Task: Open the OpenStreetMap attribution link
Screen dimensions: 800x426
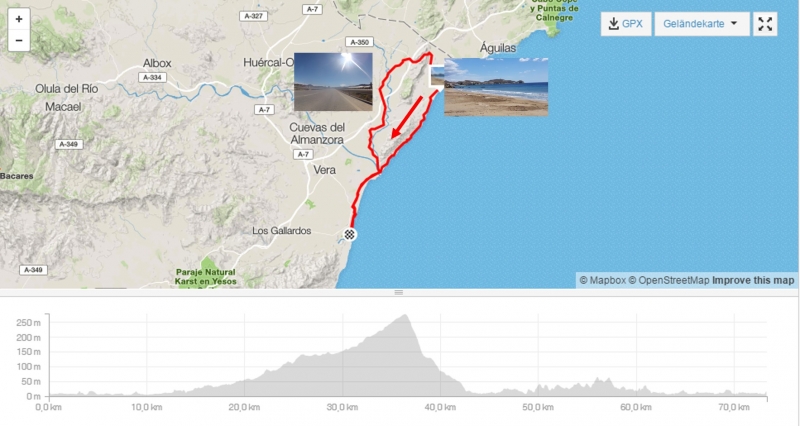Action: point(668,280)
